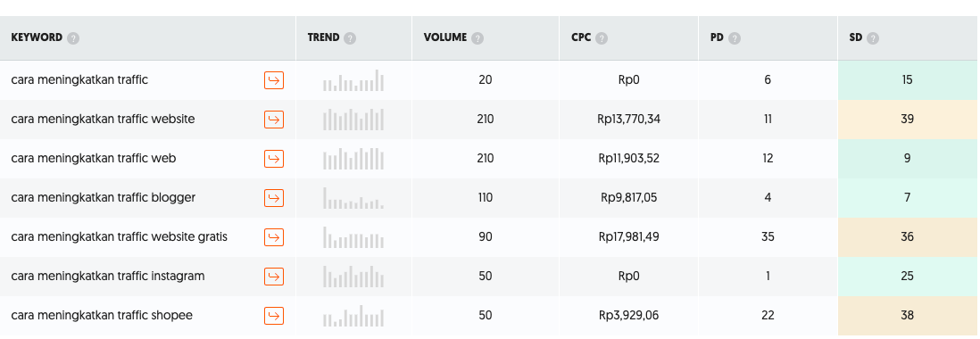Click trend chart for 'traffic website' row

point(353,120)
